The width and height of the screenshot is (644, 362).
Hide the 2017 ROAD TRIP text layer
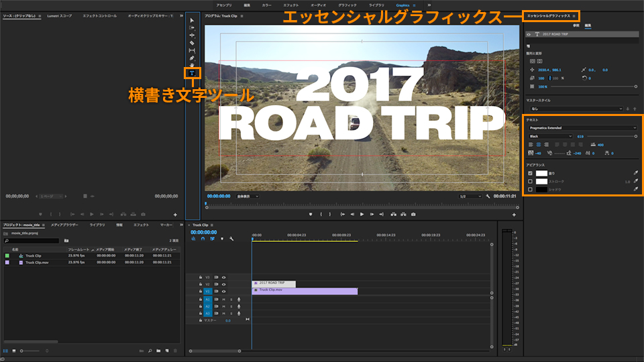click(529, 34)
